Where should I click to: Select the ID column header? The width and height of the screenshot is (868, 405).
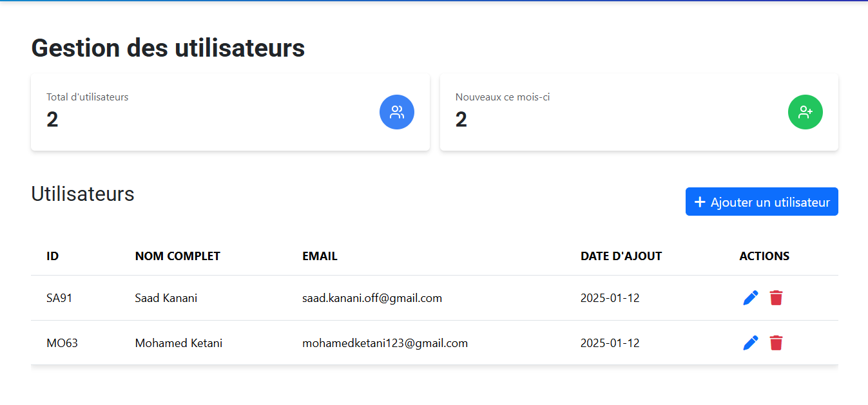coord(53,256)
